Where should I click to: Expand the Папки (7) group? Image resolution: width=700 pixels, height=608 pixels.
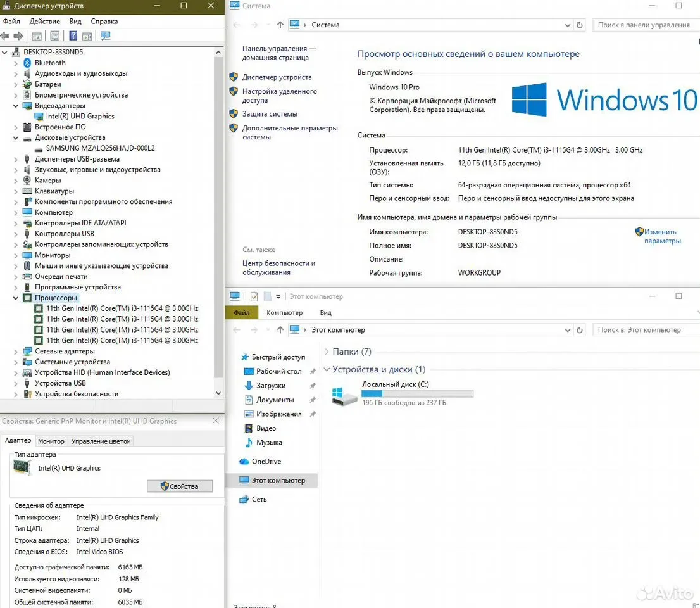point(327,352)
